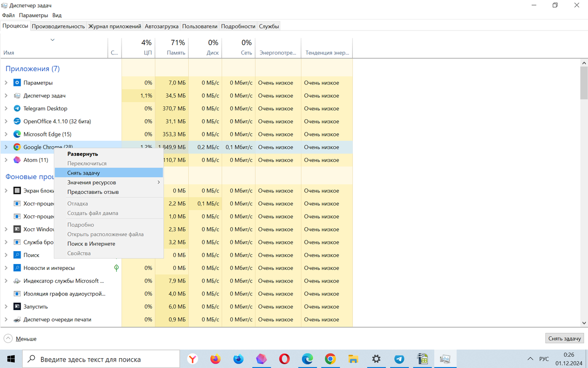Sort by the Сеть column header
Screen dimensions: 588x368
(x=238, y=48)
